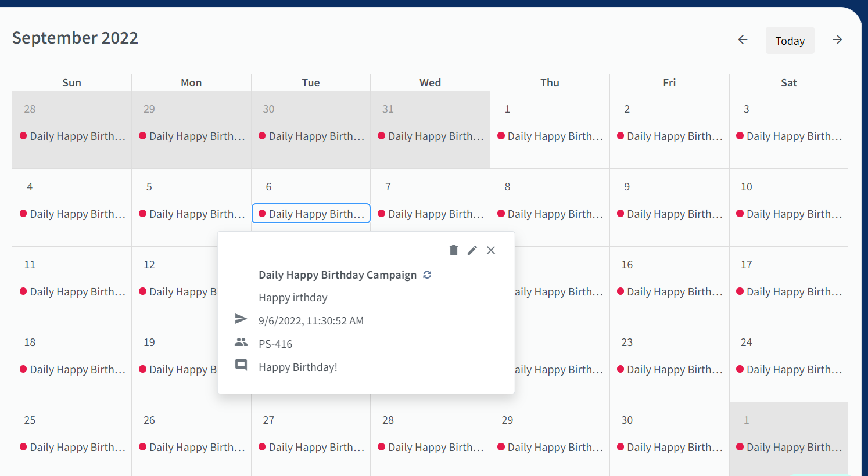This screenshot has width=868, height=476.
Task: Go to next month with right arrow
Action: 837,39
